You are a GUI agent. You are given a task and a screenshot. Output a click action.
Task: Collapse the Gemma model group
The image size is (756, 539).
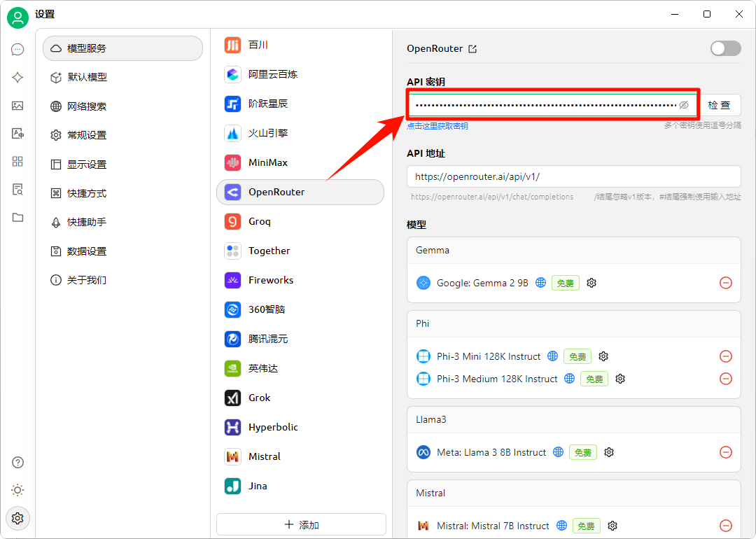tap(574, 250)
